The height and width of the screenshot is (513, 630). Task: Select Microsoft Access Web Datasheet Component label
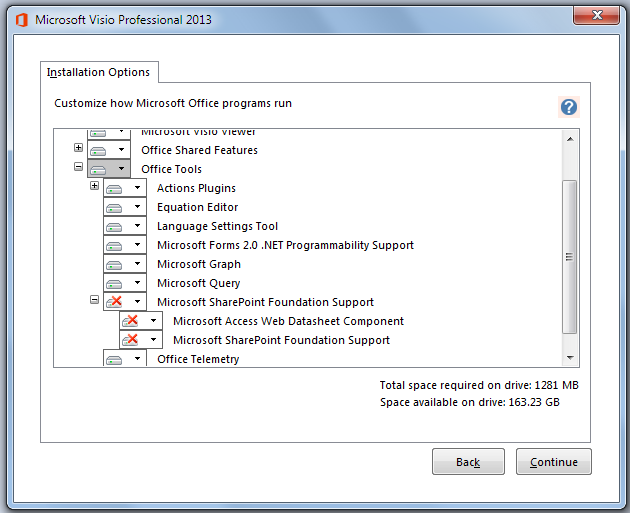[288, 321]
